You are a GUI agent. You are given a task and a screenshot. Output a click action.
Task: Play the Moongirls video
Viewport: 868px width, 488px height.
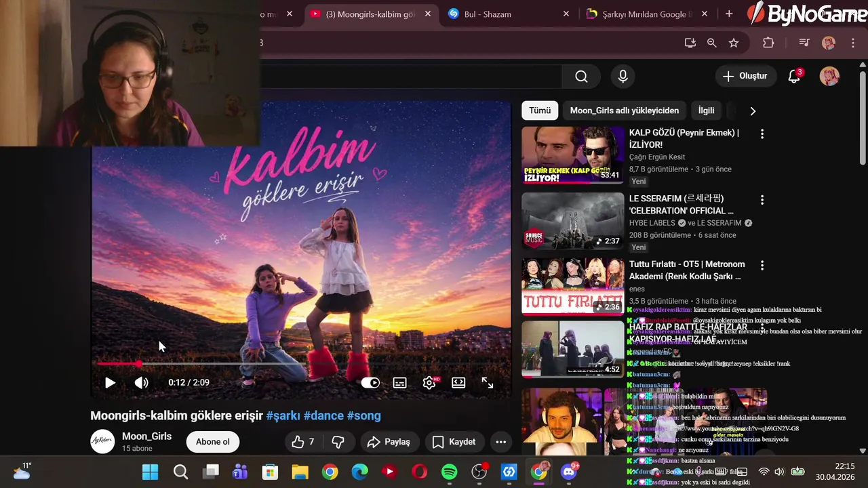[110, 382]
